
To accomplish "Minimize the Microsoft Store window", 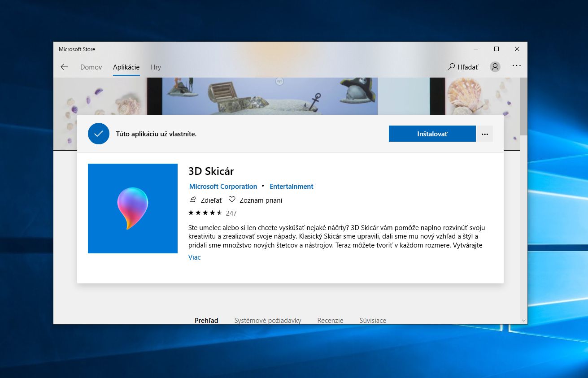I will coord(476,49).
